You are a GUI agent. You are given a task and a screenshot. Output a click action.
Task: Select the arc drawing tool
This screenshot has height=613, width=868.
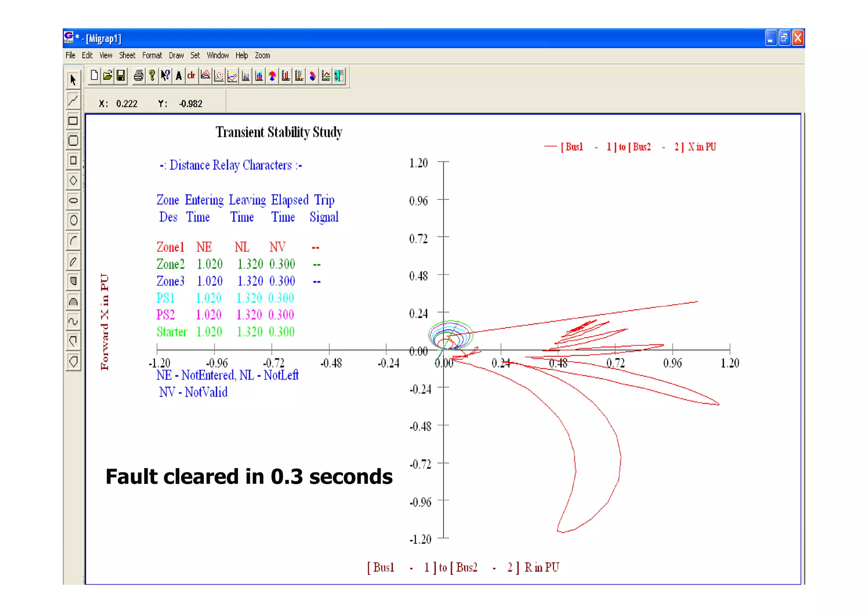pos(73,241)
